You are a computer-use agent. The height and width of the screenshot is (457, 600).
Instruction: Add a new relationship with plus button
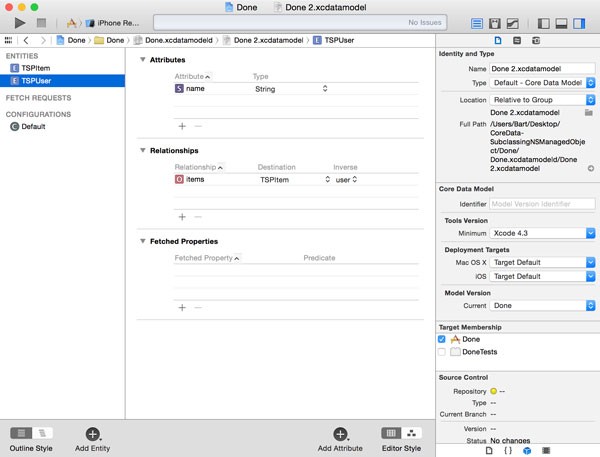(182, 217)
